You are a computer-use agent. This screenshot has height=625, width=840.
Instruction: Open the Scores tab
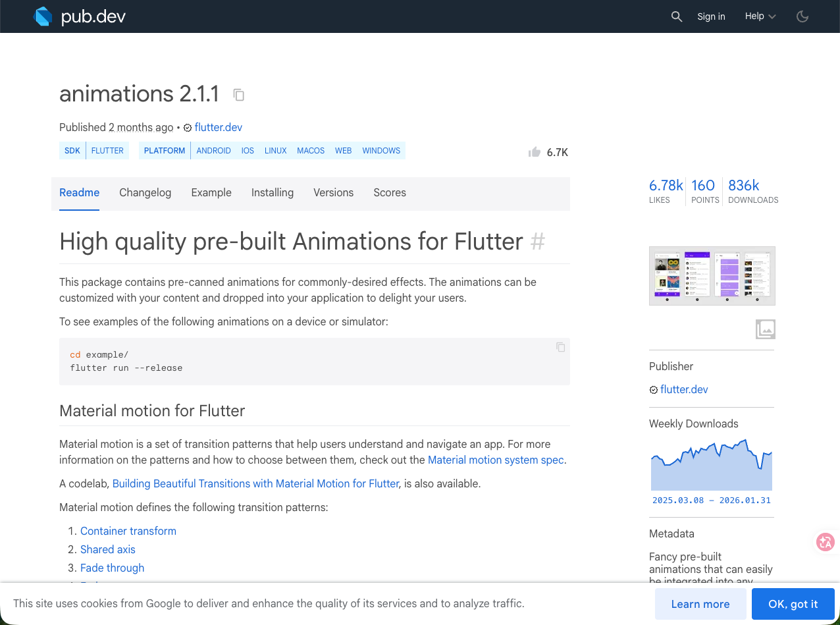coord(390,193)
